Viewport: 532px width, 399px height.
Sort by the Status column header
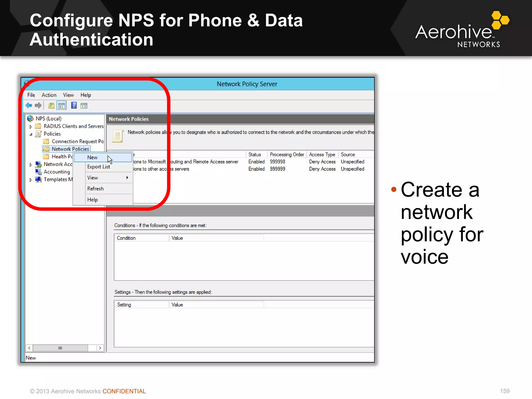[257, 155]
